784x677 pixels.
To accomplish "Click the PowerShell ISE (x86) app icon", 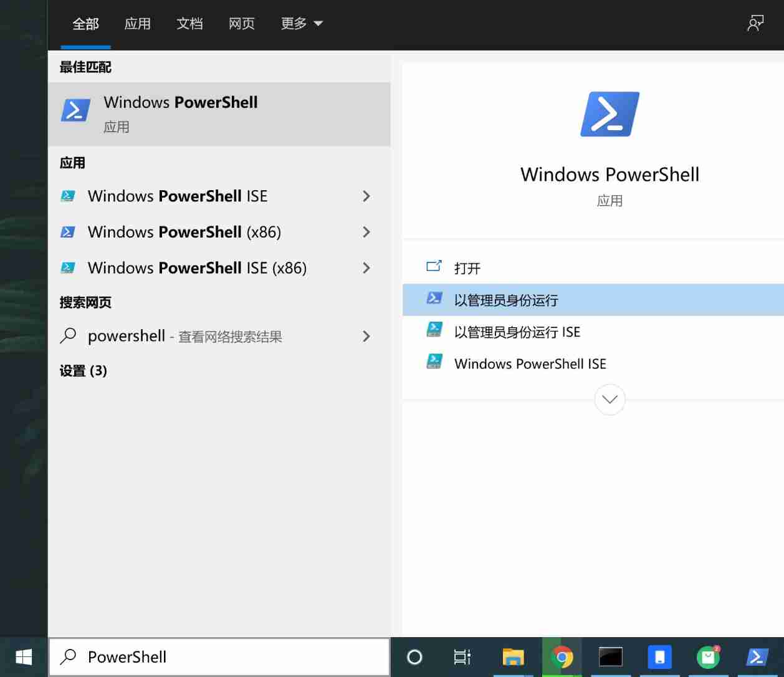I will coord(68,268).
